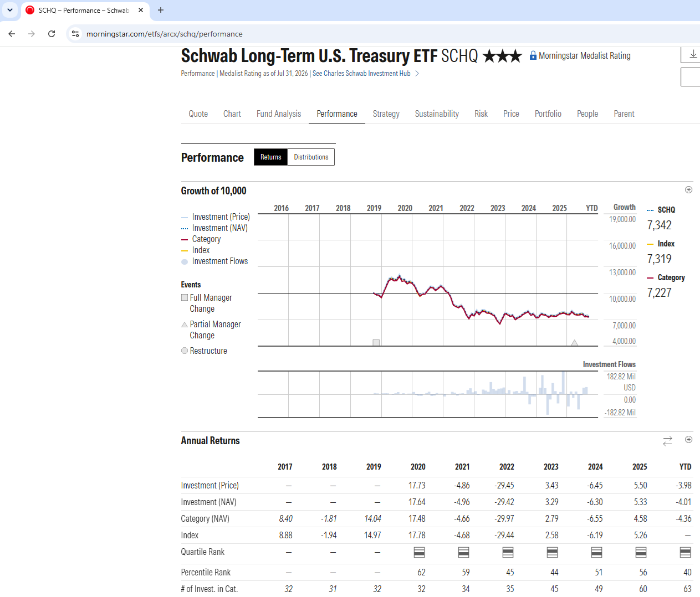Click the Morningstar Medalist Rating link
This screenshot has width=700, height=597.
(585, 55)
